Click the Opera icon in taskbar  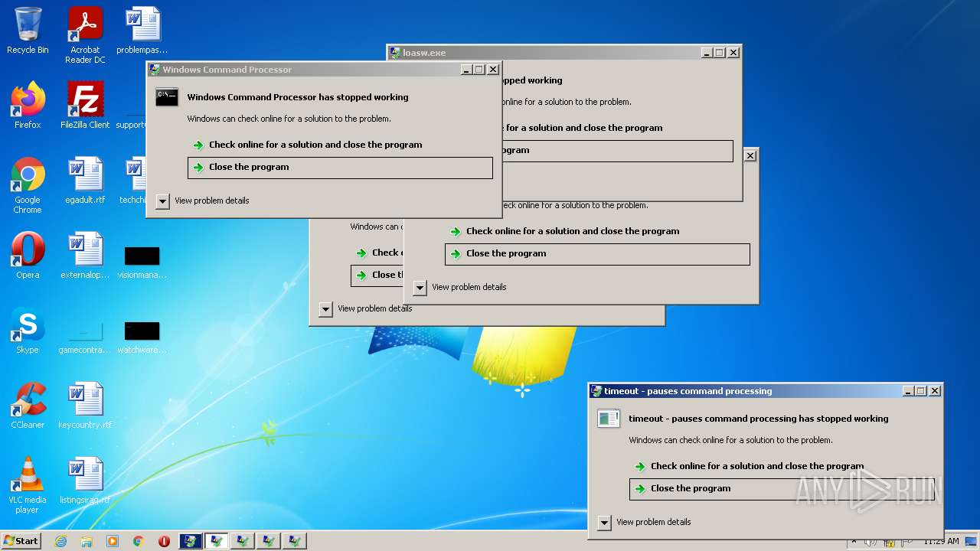[164, 541]
